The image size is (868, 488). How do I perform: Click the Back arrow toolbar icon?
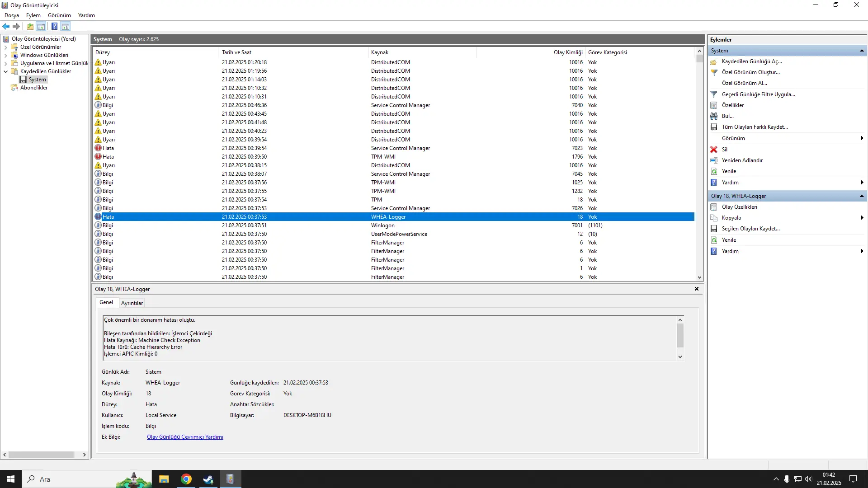[x=6, y=26]
